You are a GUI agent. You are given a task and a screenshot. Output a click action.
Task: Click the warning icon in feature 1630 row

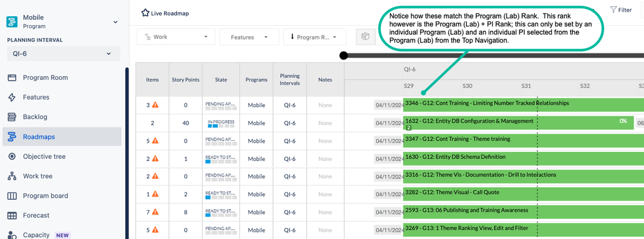156,158
